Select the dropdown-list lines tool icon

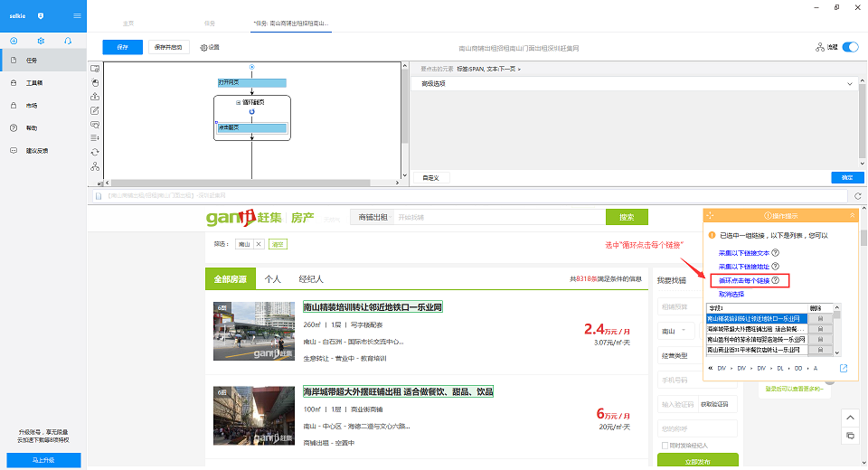tap(95, 138)
